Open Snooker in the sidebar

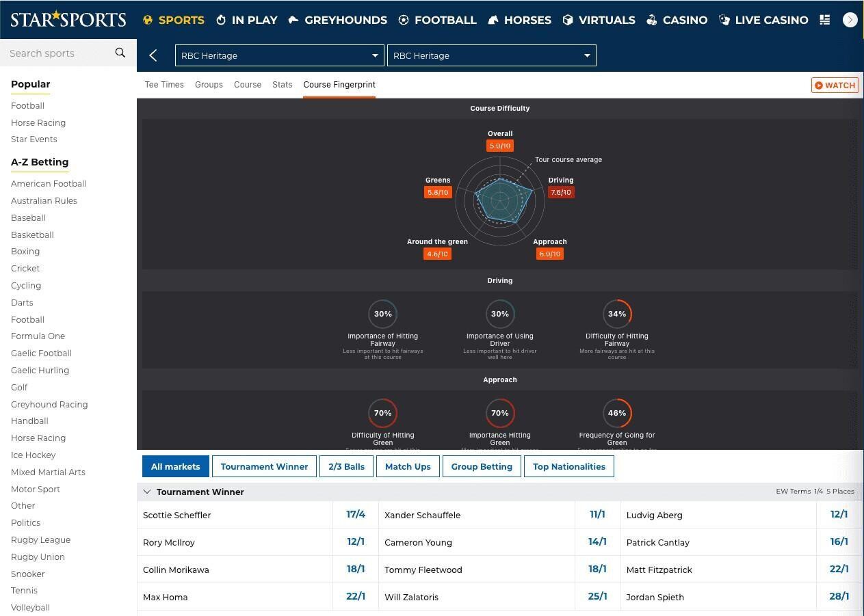pyautogui.click(x=28, y=574)
